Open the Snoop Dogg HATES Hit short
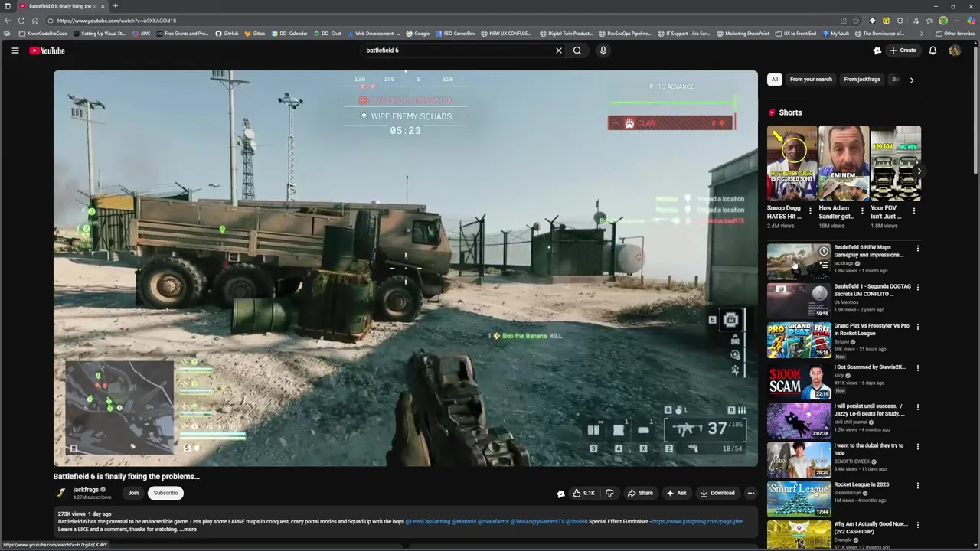The height and width of the screenshot is (551, 980). pos(792,163)
